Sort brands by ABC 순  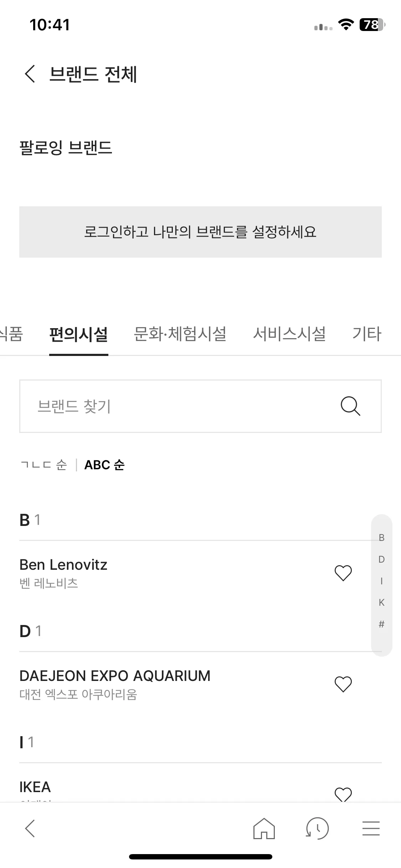click(104, 465)
